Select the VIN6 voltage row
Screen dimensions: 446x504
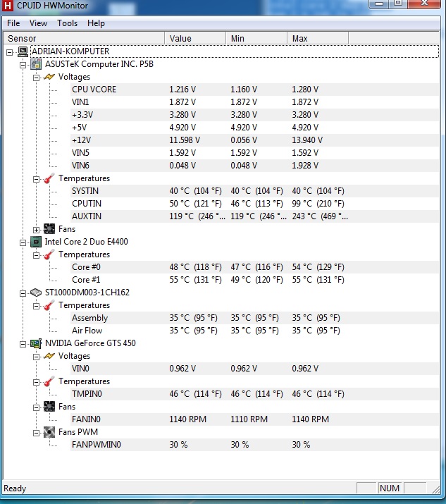point(255,166)
